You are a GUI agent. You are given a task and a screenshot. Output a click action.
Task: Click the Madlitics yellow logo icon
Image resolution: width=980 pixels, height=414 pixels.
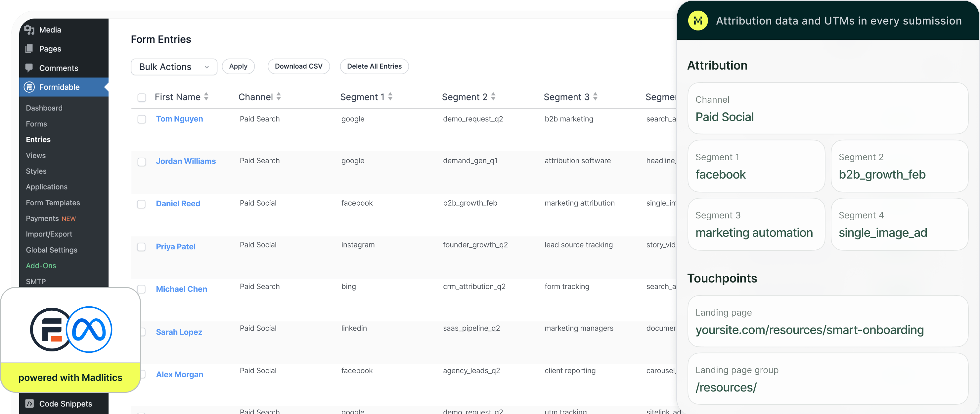(698, 21)
